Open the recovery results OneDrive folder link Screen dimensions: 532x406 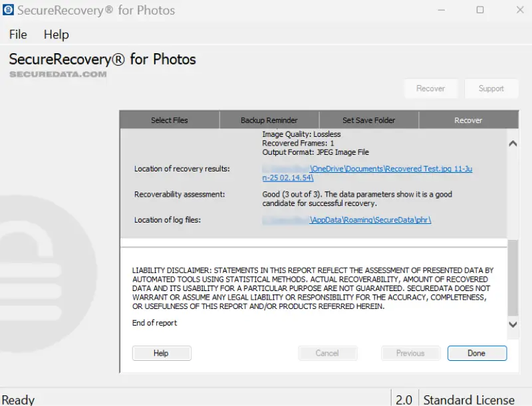pyautogui.click(x=367, y=173)
